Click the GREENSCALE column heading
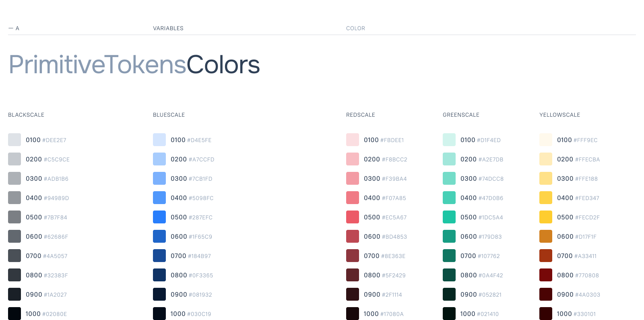The width and height of the screenshot is (644, 320). 461,115
